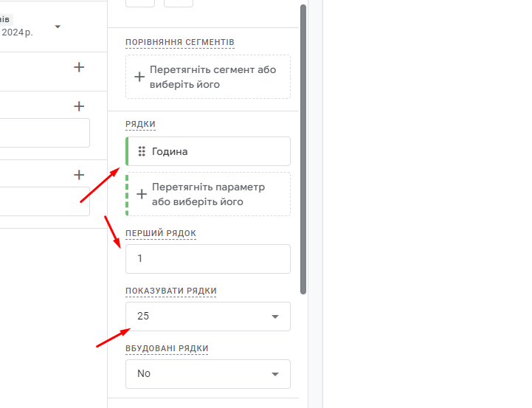
Task: Focus the Перший рядок input field
Action: point(207,259)
